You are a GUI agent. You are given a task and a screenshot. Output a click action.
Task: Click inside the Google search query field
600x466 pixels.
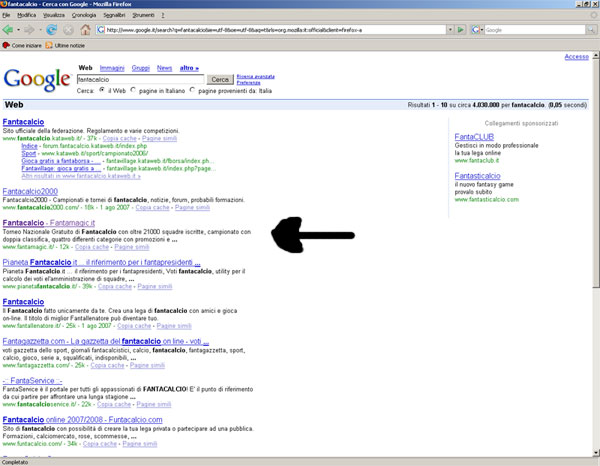pos(140,79)
